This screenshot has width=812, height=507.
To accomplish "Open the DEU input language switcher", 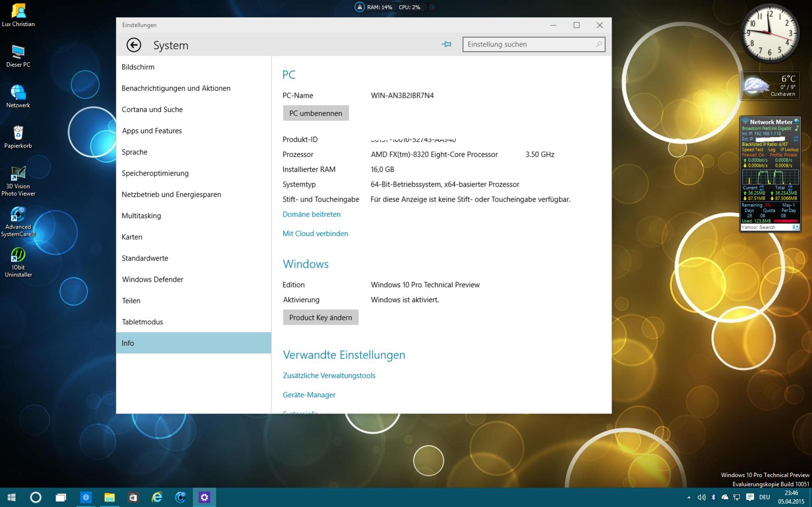I will pyautogui.click(x=764, y=497).
